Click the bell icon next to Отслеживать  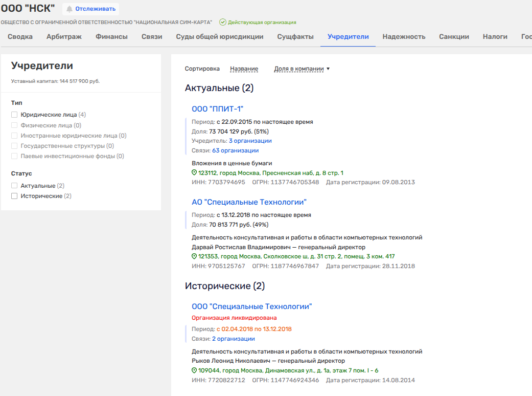click(70, 9)
